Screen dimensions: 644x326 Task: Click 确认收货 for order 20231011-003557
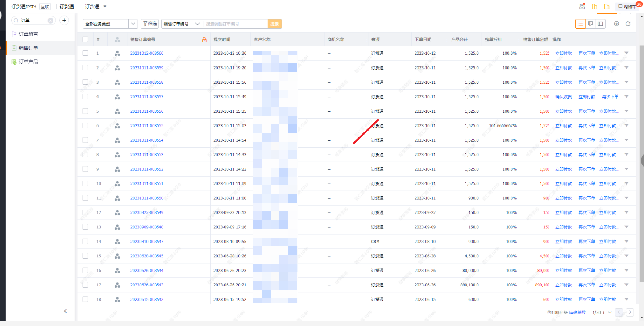tap(564, 97)
